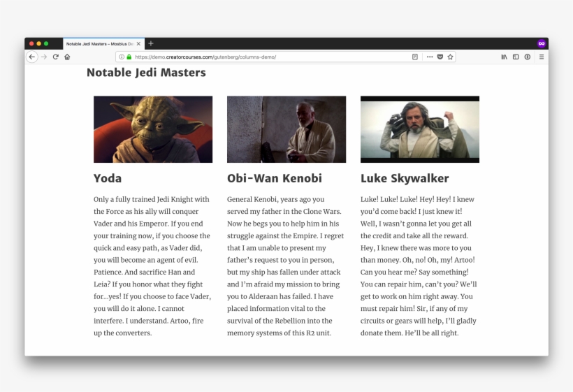This screenshot has height=392, width=573.
Task: Show sidebars icon in toolbar
Action: pos(516,57)
